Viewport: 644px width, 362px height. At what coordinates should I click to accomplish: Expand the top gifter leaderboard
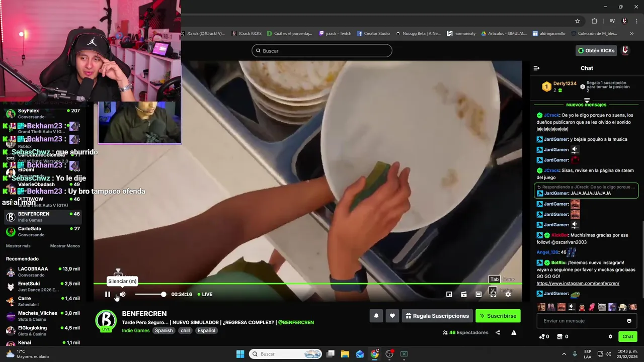pyautogui.click(x=587, y=101)
